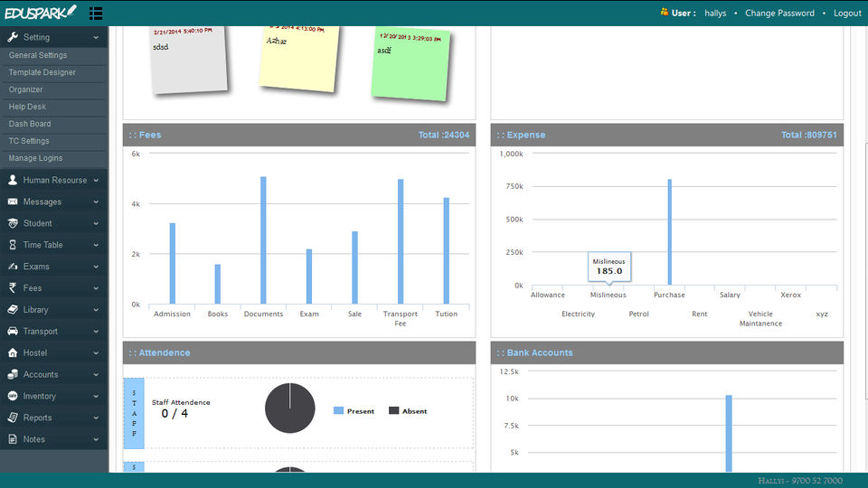Click the Setting wrench icon
868x488 pixels.
pos(13,37)
